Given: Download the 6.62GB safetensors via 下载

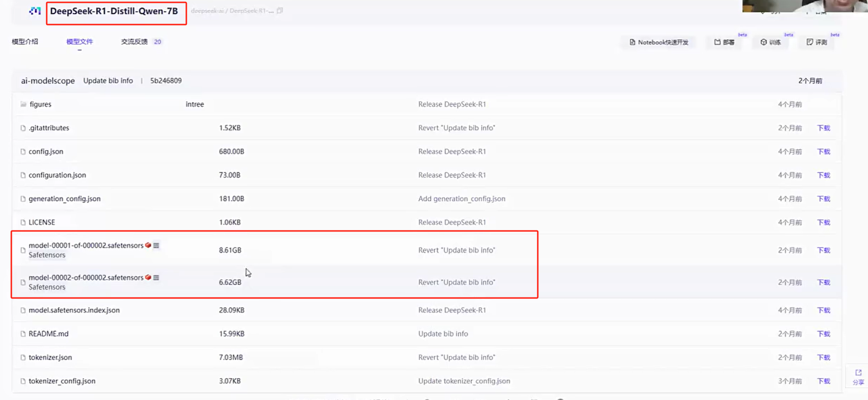Looking at the screenshot, I should click(824, 282).
